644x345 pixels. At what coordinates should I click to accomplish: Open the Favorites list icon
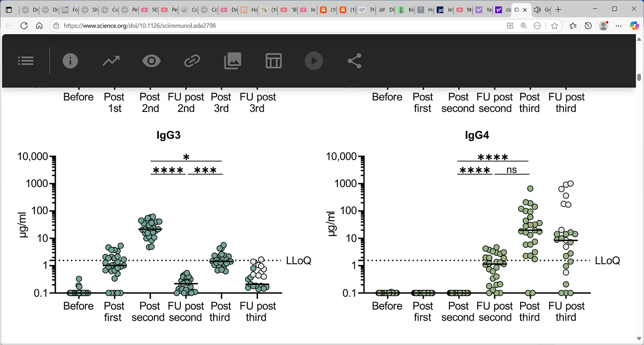[573, 26]
